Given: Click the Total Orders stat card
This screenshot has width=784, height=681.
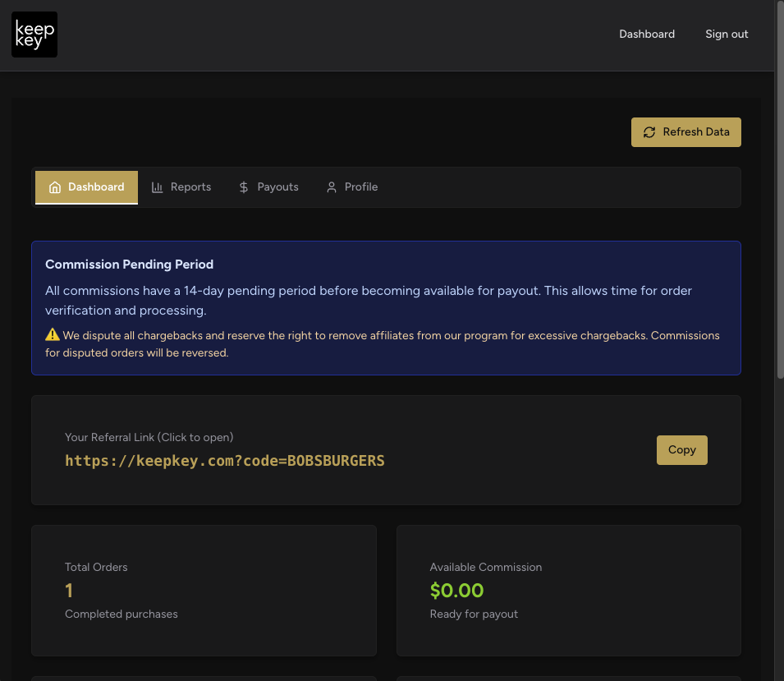Looking at the screenshot, I should click(204, 590).
